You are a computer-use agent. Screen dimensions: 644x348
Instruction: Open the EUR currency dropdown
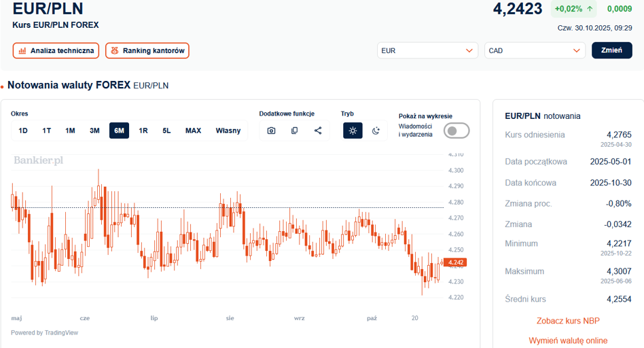coord(427,50)
